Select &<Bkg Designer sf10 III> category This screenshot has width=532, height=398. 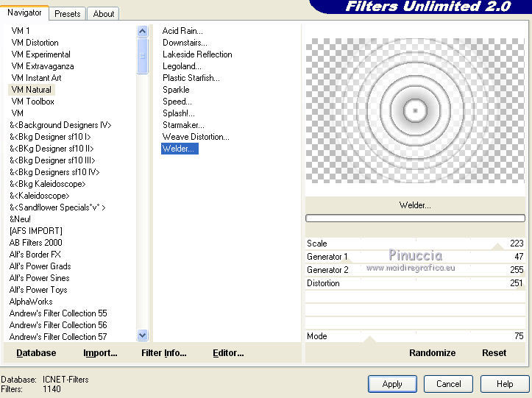click(52, 160)
